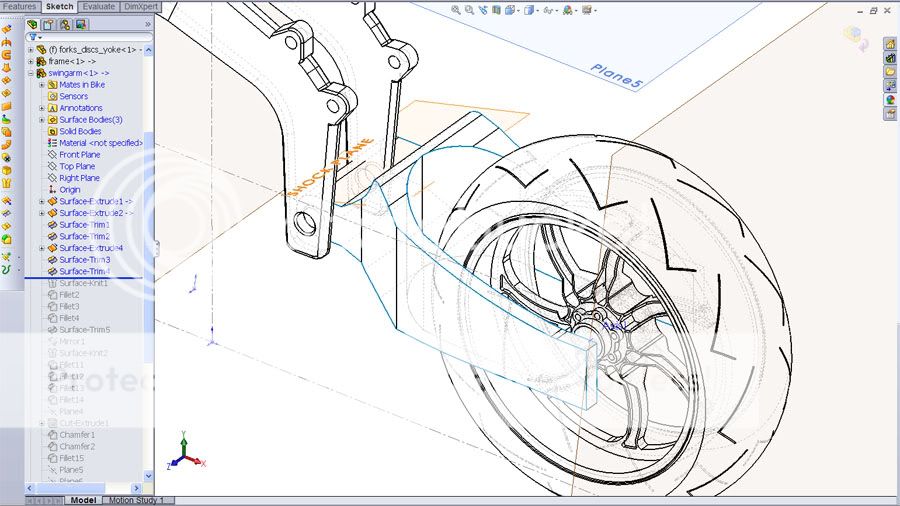Screen dimensions: 900x506
Task: Click the Edit Appearance icon
Action: [568, 10]
